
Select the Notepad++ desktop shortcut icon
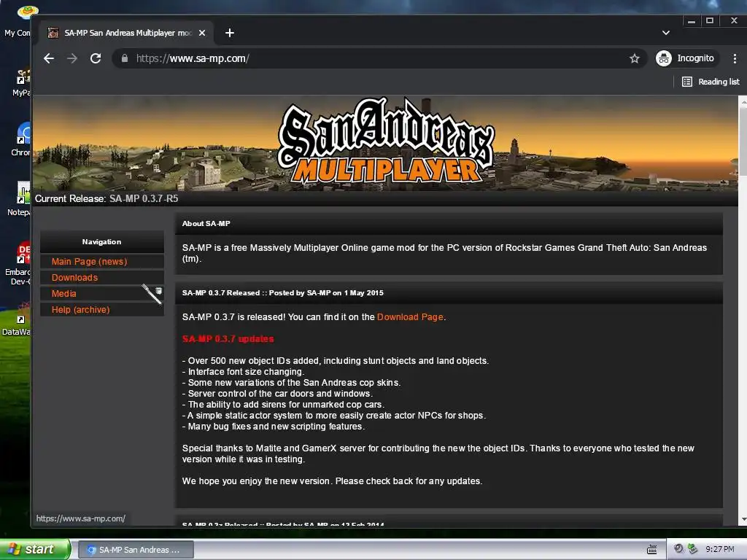(x=19, y=199)
